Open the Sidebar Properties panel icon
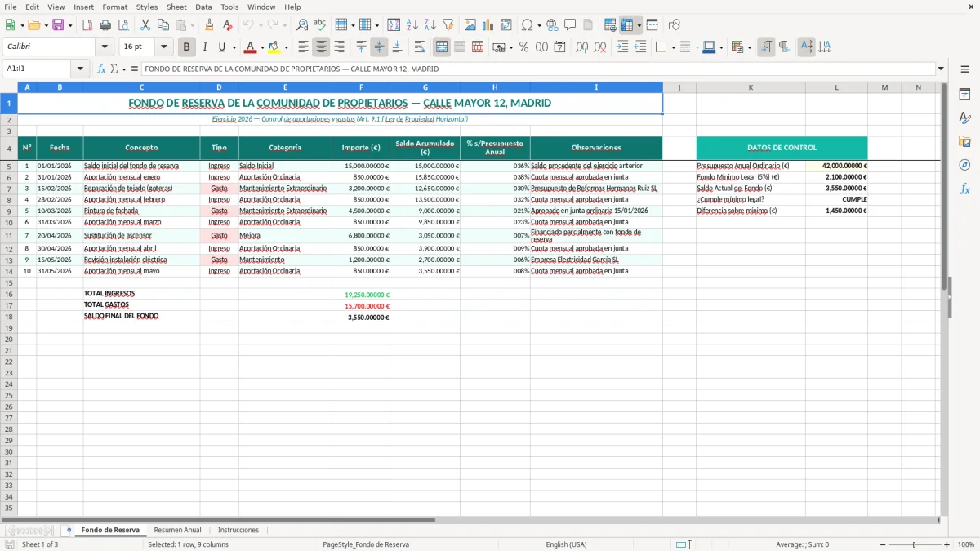Screen dimensions: 980x551 964,94
